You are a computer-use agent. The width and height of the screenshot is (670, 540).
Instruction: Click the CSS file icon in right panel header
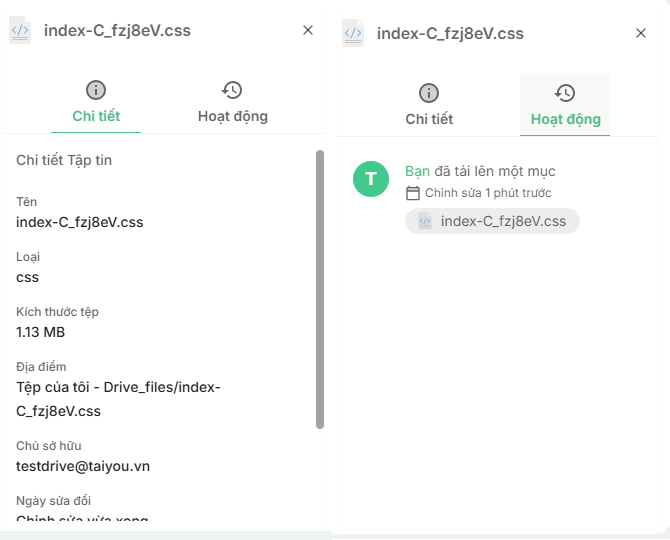(353, 33)
